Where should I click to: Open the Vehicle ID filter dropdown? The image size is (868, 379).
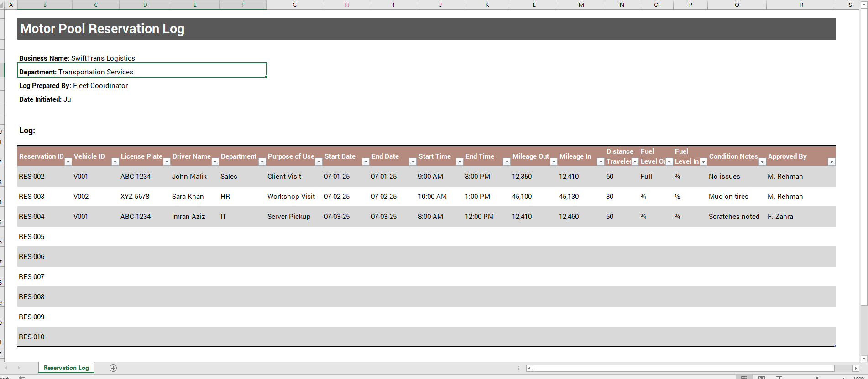pos(115,162)
